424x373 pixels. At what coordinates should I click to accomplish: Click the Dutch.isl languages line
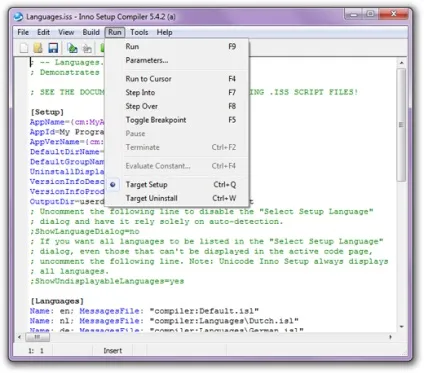pyautogui.click(x=164, y=321)
